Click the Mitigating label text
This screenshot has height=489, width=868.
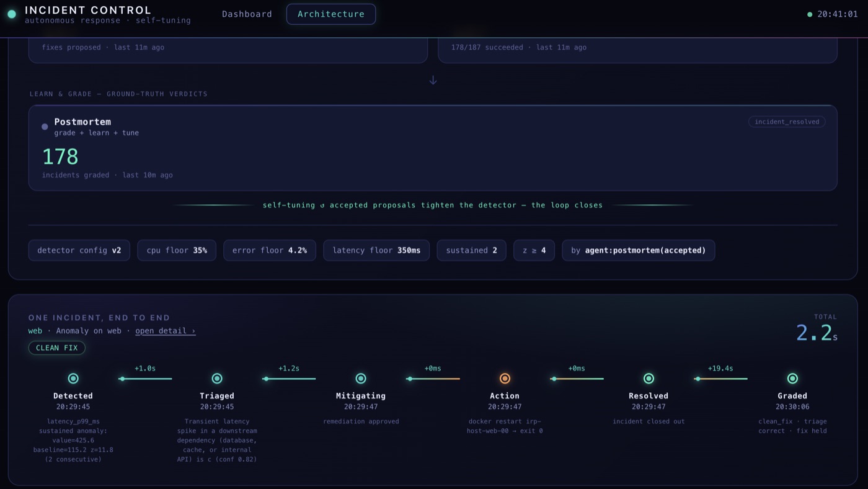tap(361, 396)
